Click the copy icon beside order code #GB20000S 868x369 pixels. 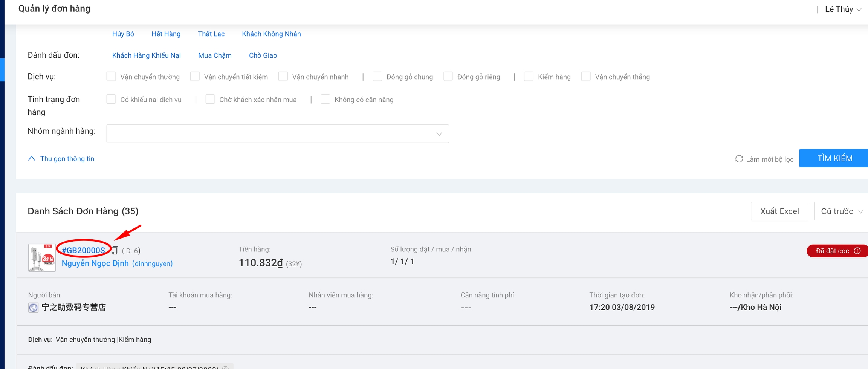[x=115, y=250]
